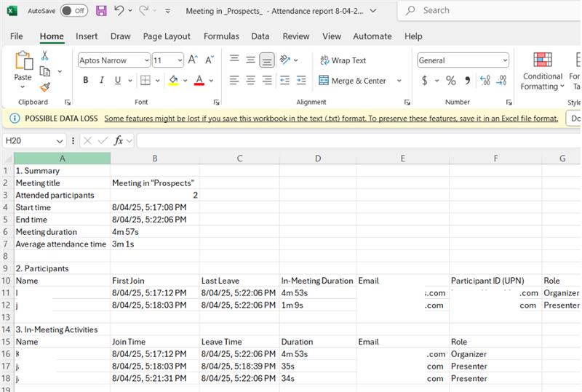Click the Redo arrow icon
This screenshot has width=582, height=392.
(143, 10)
